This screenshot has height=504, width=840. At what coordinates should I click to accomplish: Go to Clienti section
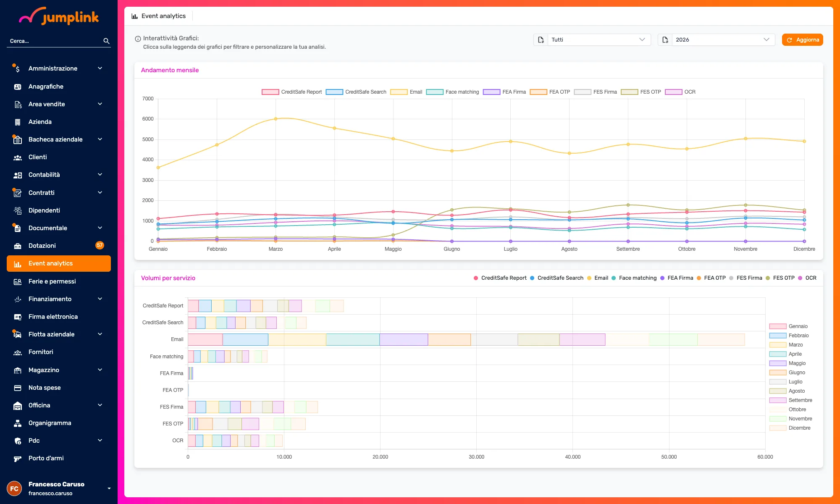(59, 157)
